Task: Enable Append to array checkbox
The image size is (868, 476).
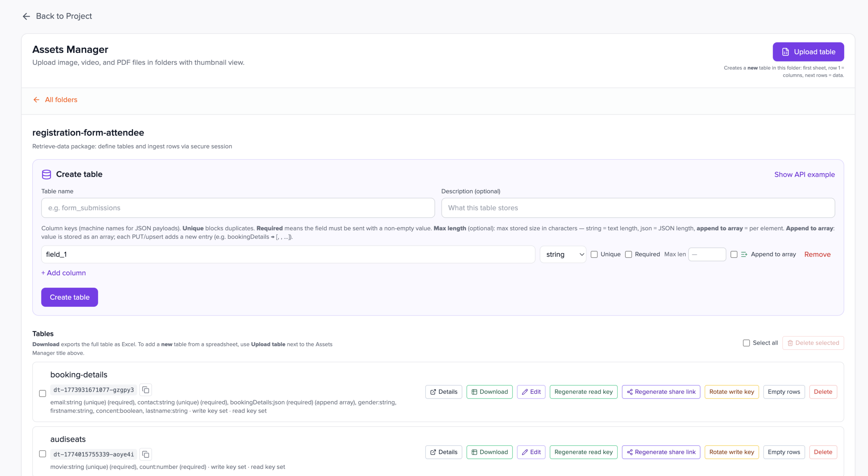Action: point(734,254)
